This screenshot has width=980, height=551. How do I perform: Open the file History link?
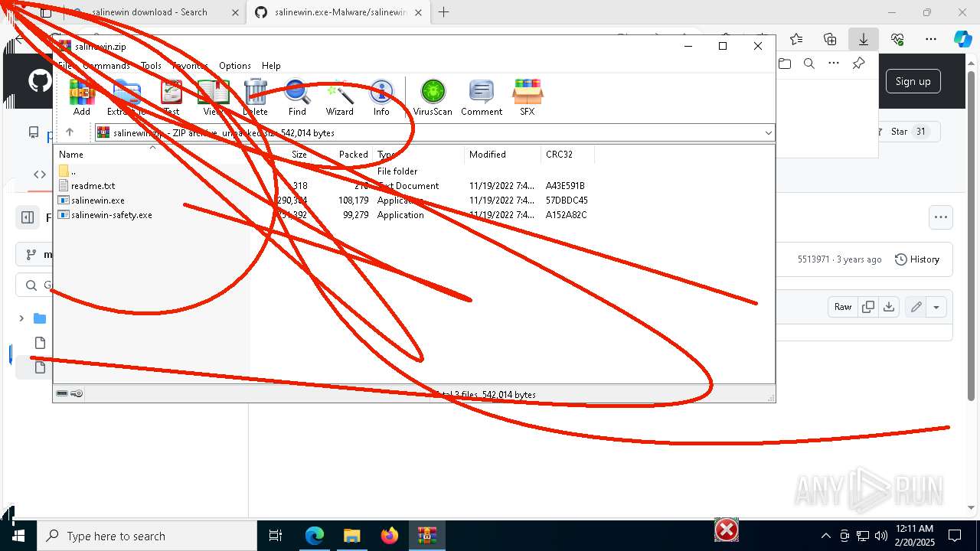916,259
